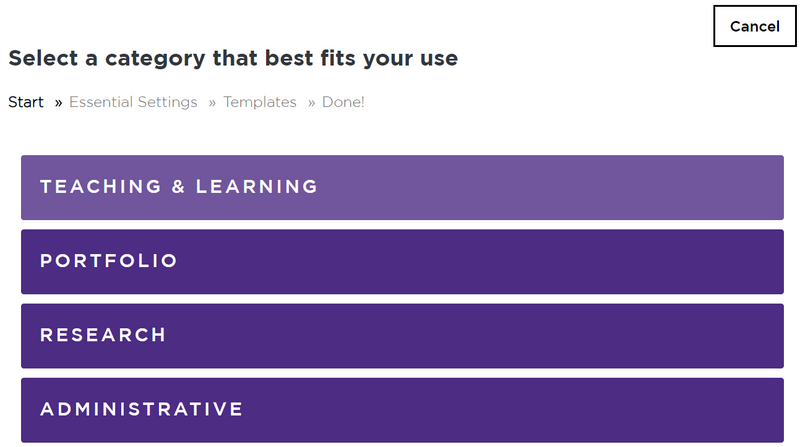This screenshot has width=800, height=447.
Task: Click the » separator before Templates
Action: pyautogui.click(x=212, y=103)
